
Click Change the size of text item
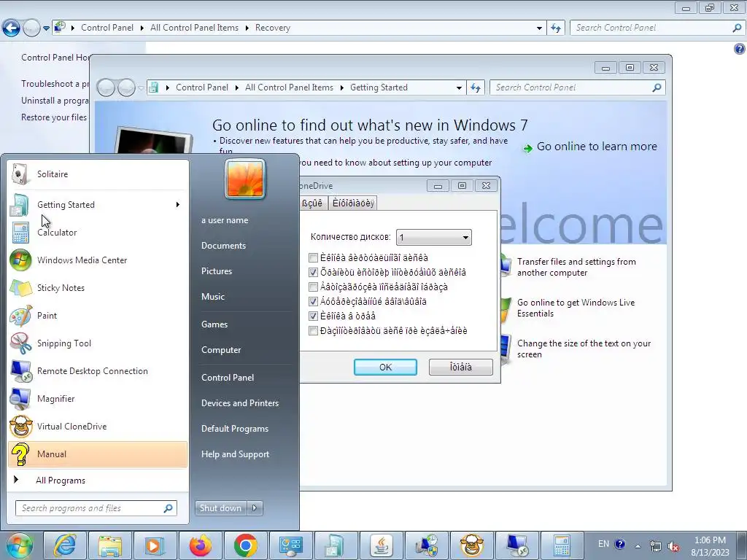(x=584, y=349)
